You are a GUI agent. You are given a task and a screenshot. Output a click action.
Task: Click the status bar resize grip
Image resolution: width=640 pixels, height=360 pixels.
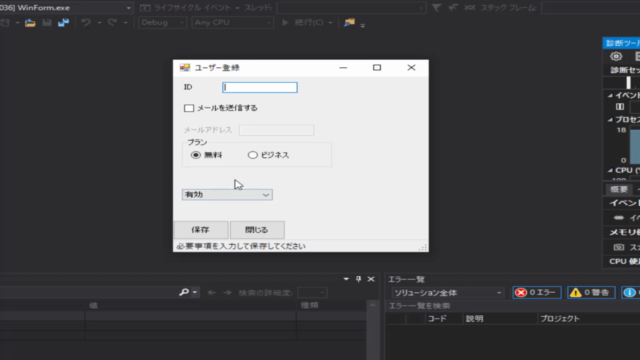[423, 247]
